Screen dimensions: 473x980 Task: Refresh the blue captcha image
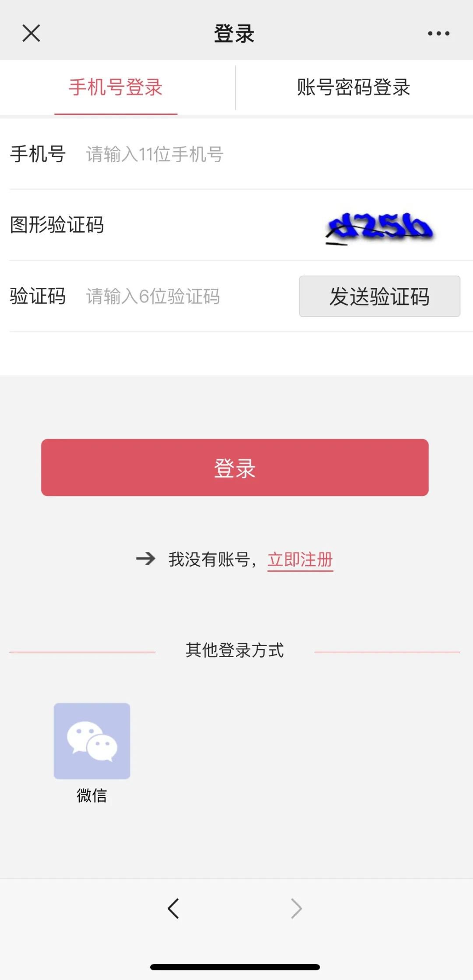tap(380, 227)
